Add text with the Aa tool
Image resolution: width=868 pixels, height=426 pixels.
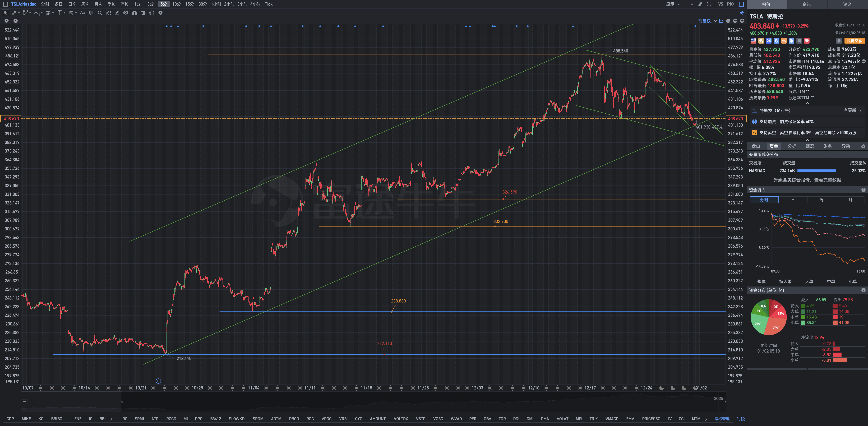[x=82, y=13]
